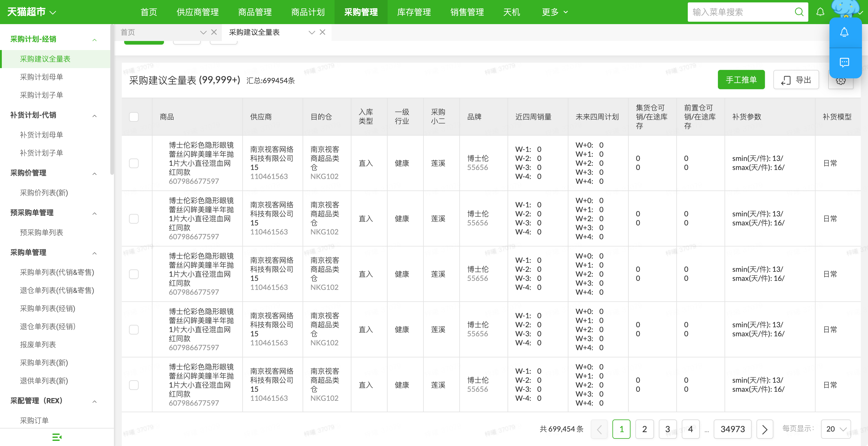
Task: Collapse the 采购价管理 section
Action: [94, 174]
